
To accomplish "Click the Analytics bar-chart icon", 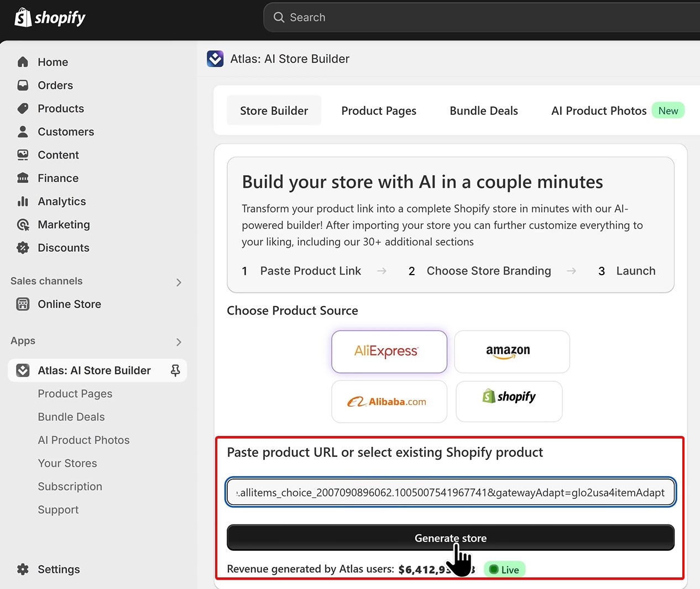I will (x=23, y=201).
